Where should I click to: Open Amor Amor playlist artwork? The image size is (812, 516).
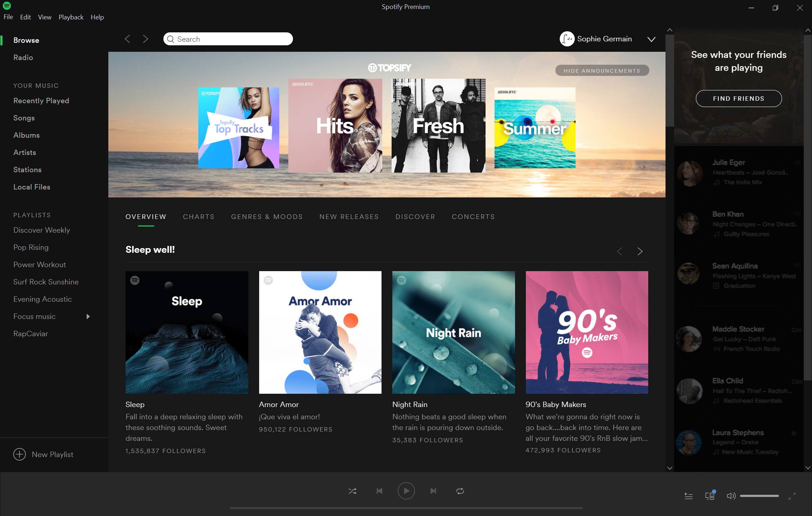click(320, 332)
